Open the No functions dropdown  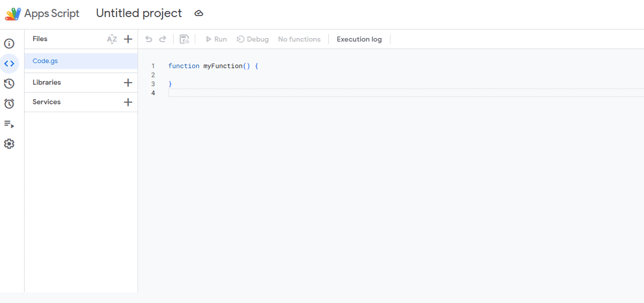299,39
